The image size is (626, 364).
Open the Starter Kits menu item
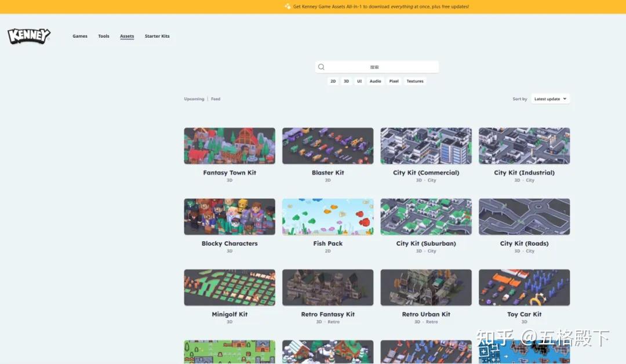click(x=157, y=36)
